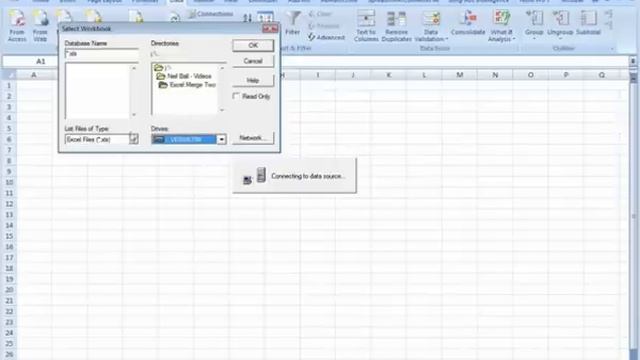
Task: Select the Data ribbon tab
Action: (x=176, y=2)
